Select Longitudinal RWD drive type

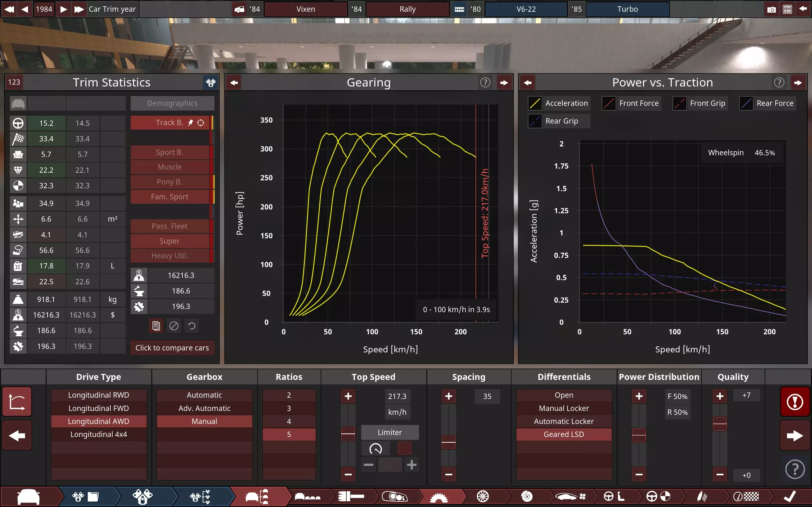[x=99, y=395]
